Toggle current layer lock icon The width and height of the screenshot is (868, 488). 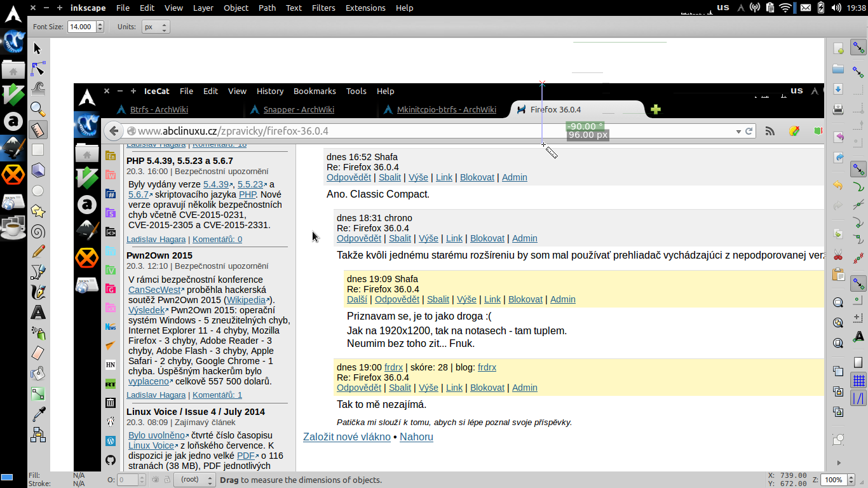coord(166,480)
